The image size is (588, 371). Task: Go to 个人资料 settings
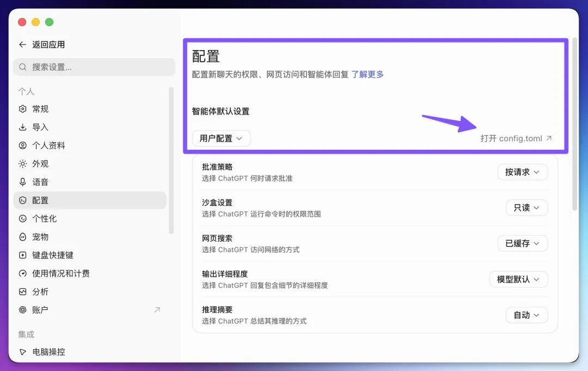pyautogui.click(x=90, y=145)
